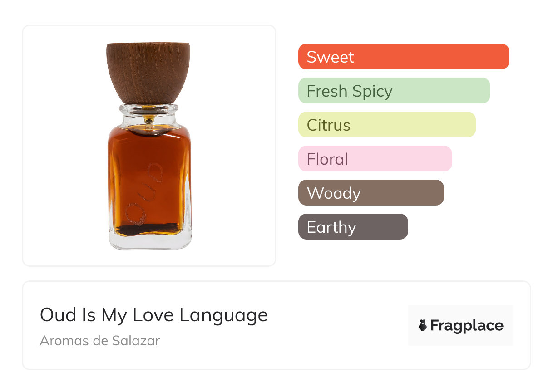This screenshot has width=553, height=392.
Task: Click the 'Earthy' label text
Action: click(331, 227)
